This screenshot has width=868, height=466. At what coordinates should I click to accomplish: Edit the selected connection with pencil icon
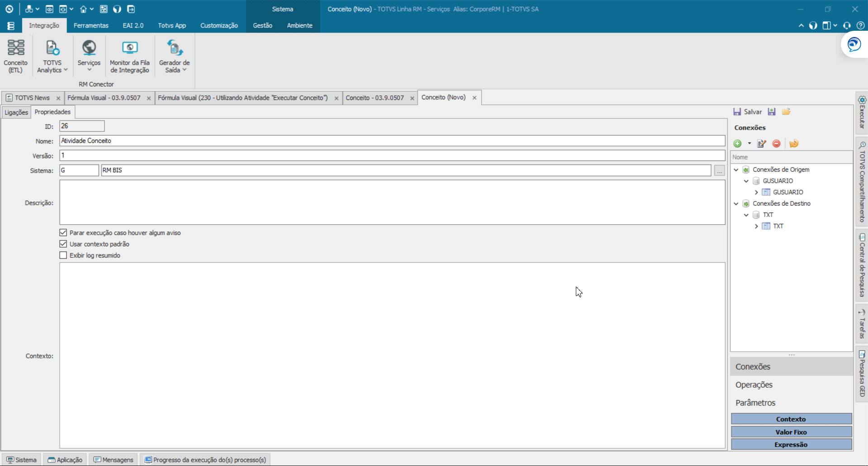pos(762,144)
